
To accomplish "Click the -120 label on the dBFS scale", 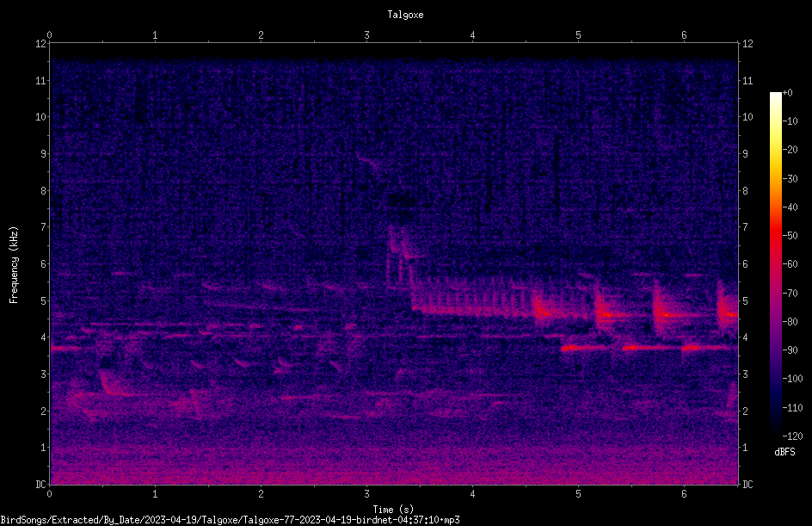I will (x=792, y=436).
